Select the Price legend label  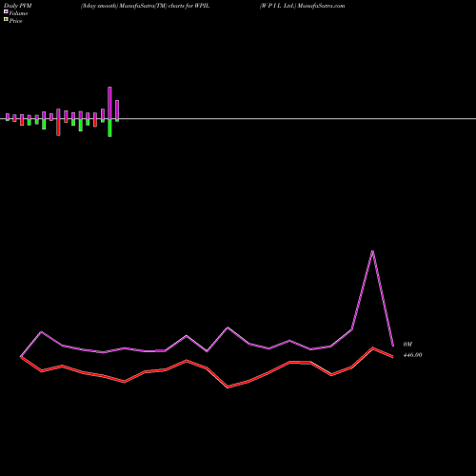click(x=15, y=21)
